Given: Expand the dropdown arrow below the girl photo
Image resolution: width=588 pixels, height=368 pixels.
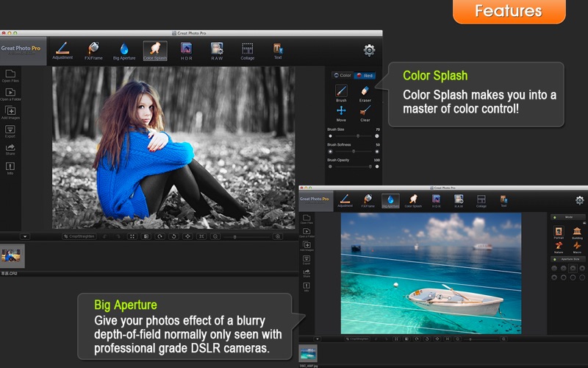Looking at the screenshot, I should click(24, 237).
